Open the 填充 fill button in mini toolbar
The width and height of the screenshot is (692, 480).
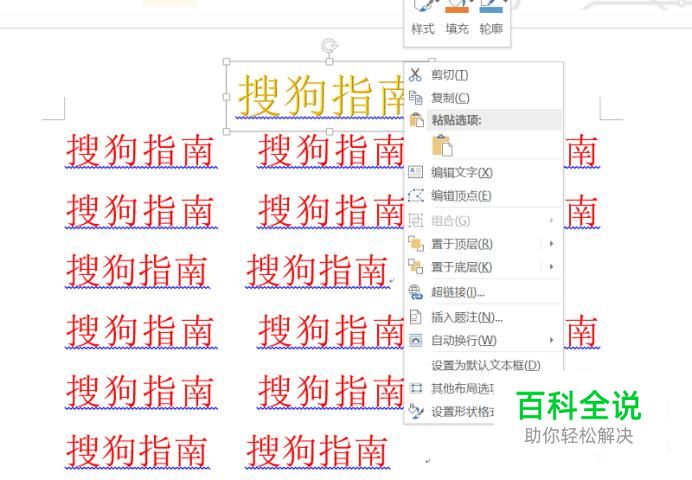[x=457, y=18]
